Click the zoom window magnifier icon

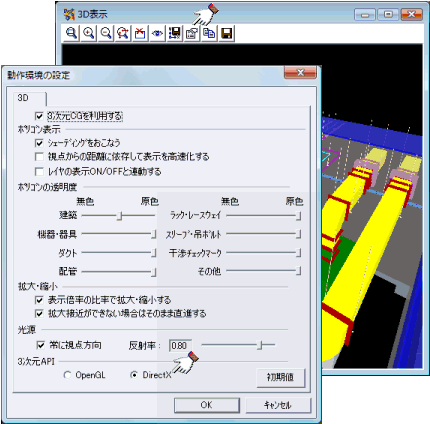pyautogui.click(x=71, y=33)
